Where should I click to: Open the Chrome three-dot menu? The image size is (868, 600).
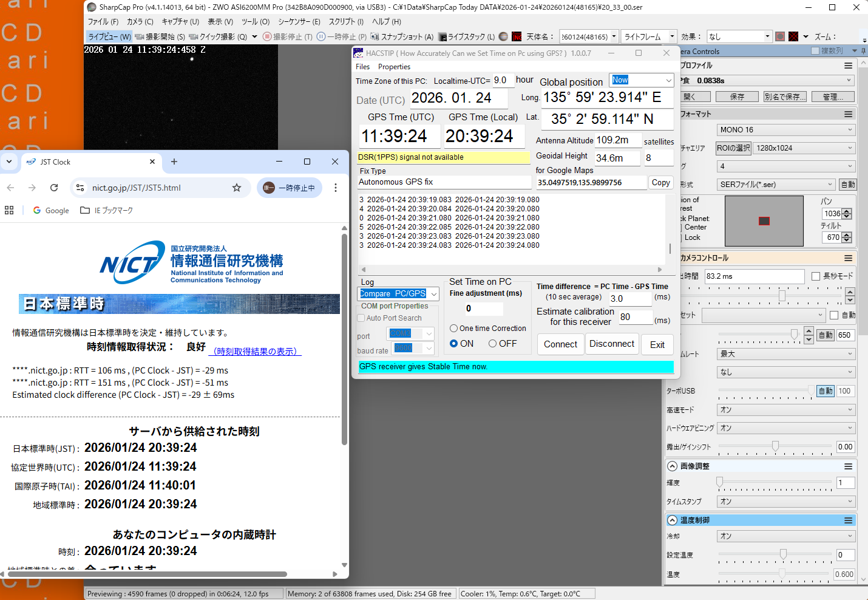point(335,188)
